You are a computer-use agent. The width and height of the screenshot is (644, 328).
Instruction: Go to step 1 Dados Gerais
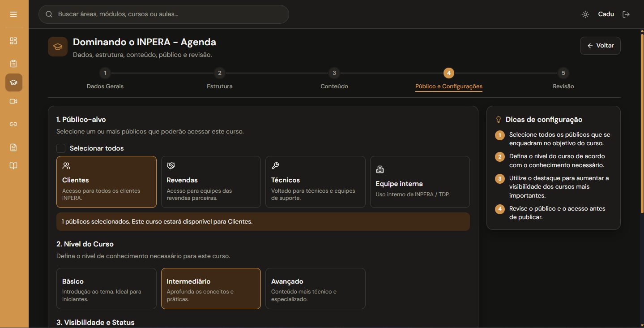(x=105, y=78)
